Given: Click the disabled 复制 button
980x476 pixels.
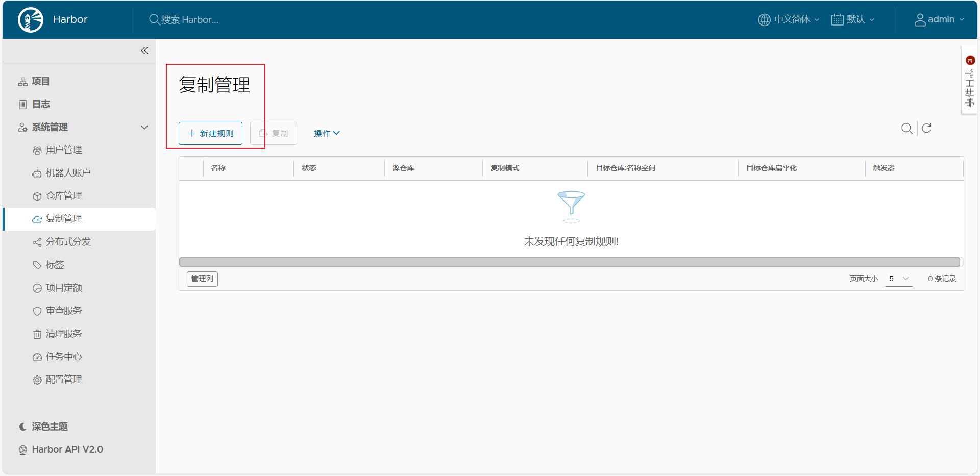Looking at the screenshot, I should [274, 133].
